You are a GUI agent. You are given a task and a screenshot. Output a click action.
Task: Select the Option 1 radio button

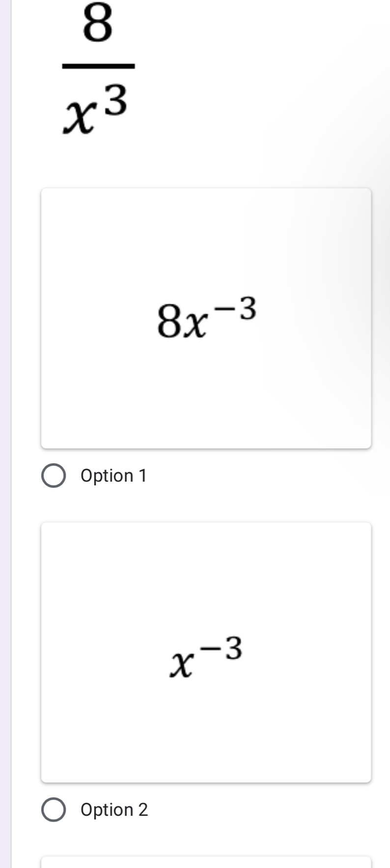(x=55, y=475)
